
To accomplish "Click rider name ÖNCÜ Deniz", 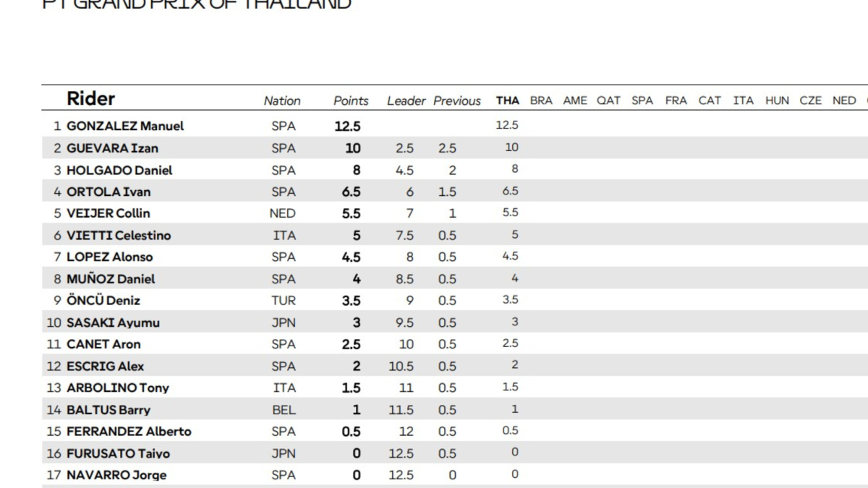I will click(x=103, y=301).
